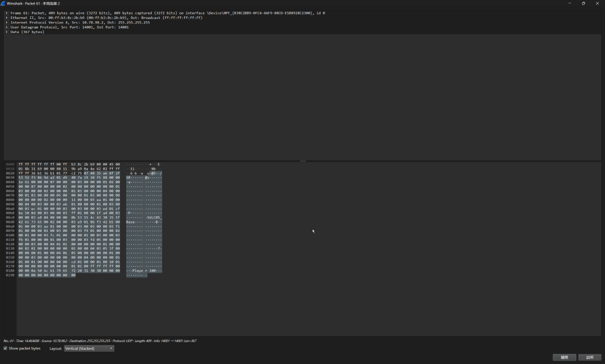Click the 關閉 close button at bottom
The width and height of the screenshot is (605, 364).
564,357
